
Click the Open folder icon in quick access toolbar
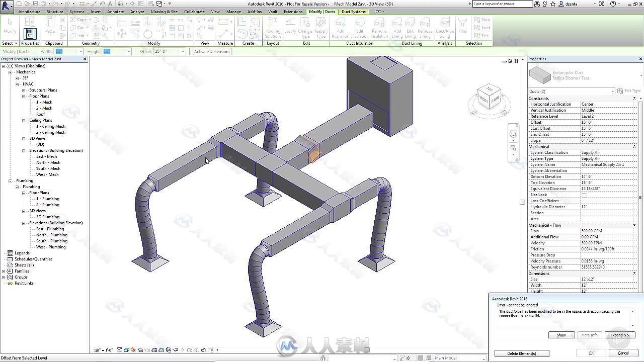point(27,4)
